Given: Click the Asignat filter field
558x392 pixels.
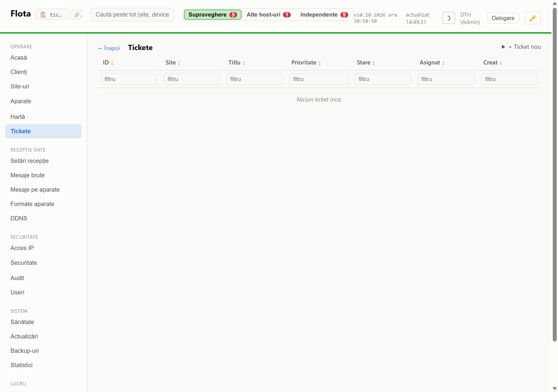Looking at the screenshot, I should [446, 79].
